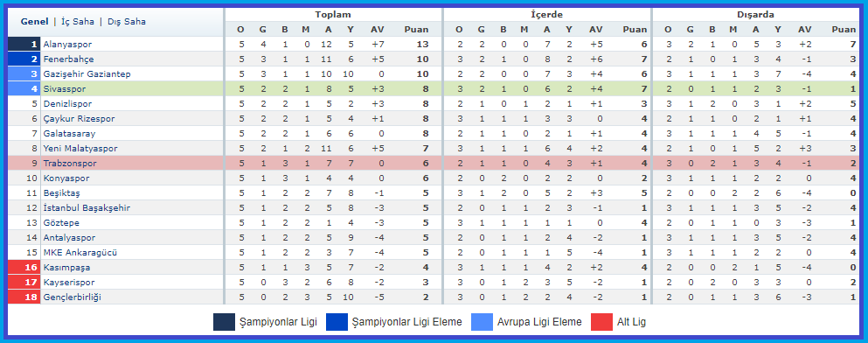Click the Beşiktaş team name

61,192
